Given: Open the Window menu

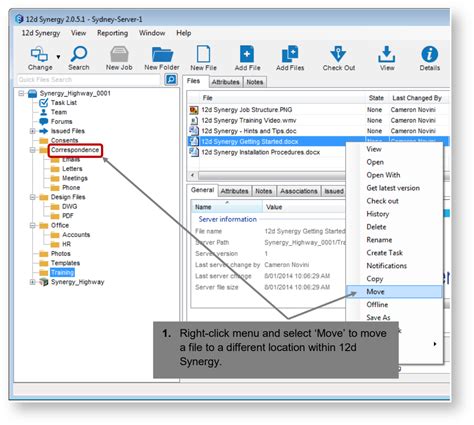Looking at the screenshot, I should point(152,33).
